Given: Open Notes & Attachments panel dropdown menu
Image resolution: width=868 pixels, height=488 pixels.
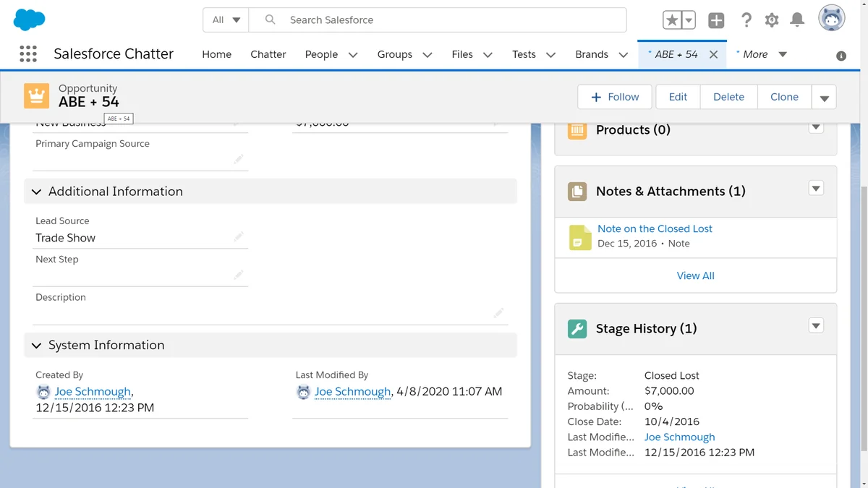Looking at the screenshot, I should pos(816,189).
